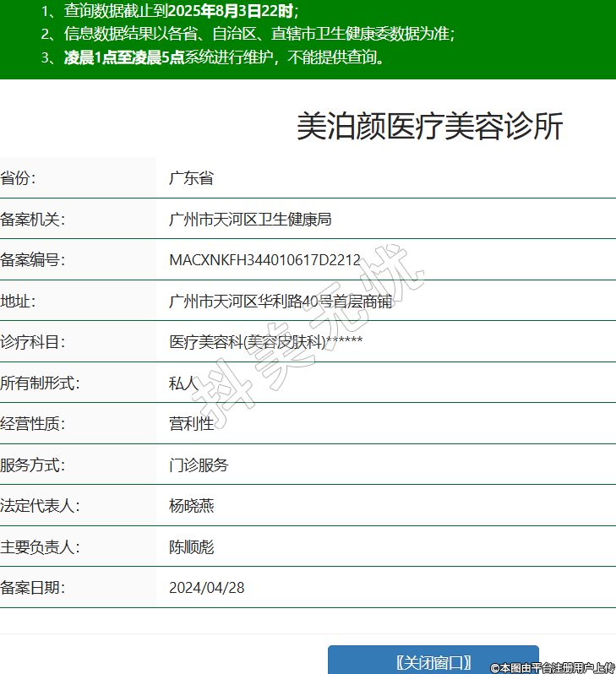Click the service mode value 门诊服务

(199, 465)
